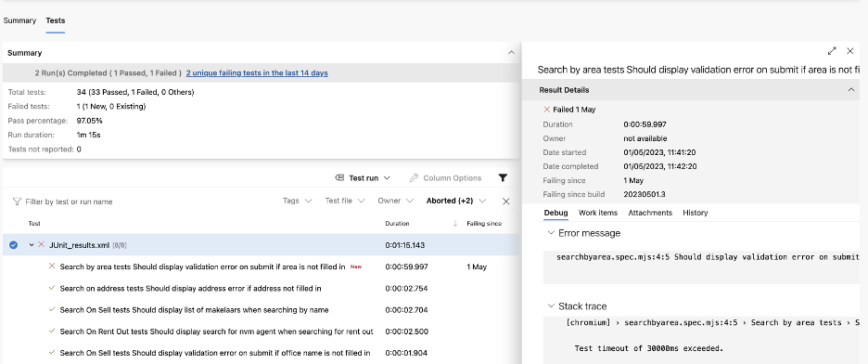Select Search On Sell office name validation row
The image size is (868, 364).
tap(262, 353)
